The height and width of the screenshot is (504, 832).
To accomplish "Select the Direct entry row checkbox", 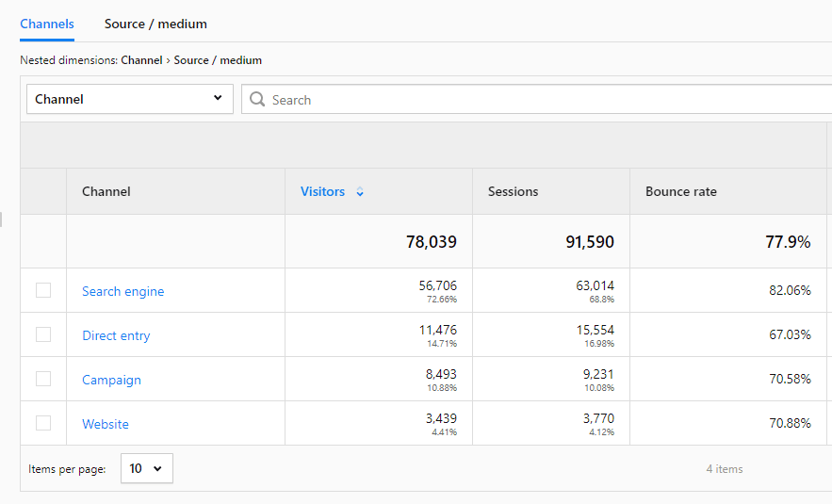I will coord(43,334).
